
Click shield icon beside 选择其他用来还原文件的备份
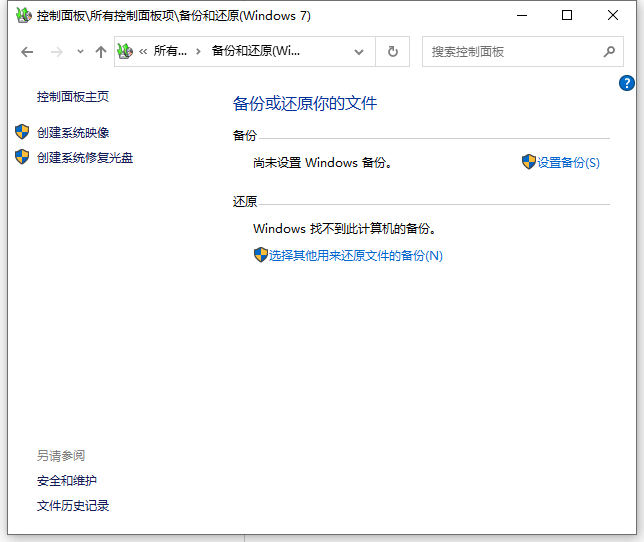tap(260, 255)
